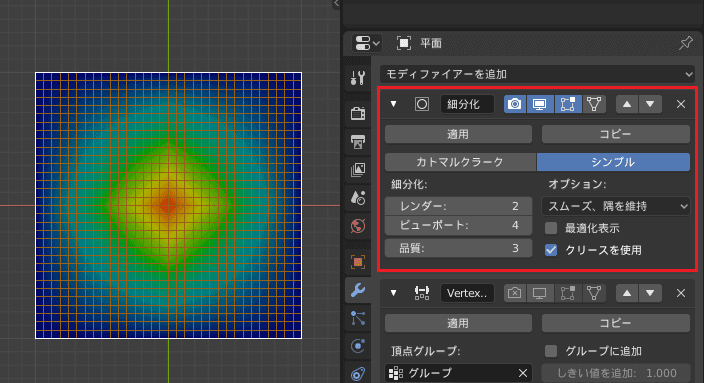Image resolution: width=704 pixels, height=383 pixels.
Task: Open the Physics properties tab
Action: (x=358, y=346)
